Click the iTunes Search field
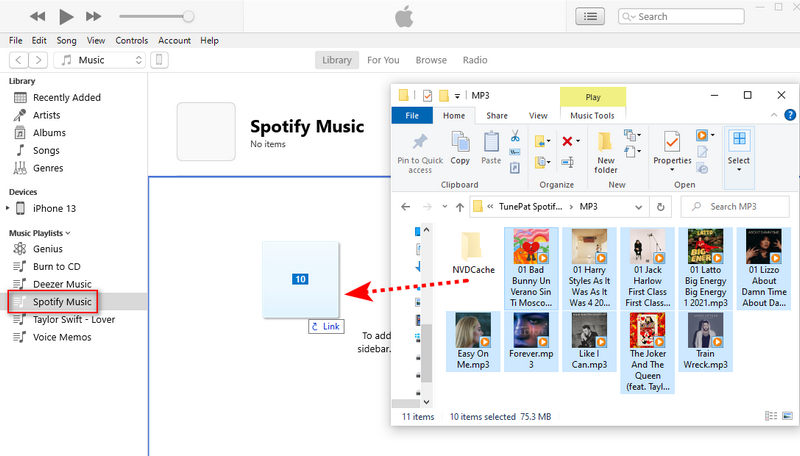The width and height of the screenshot is (800, 456). [681, 16]
